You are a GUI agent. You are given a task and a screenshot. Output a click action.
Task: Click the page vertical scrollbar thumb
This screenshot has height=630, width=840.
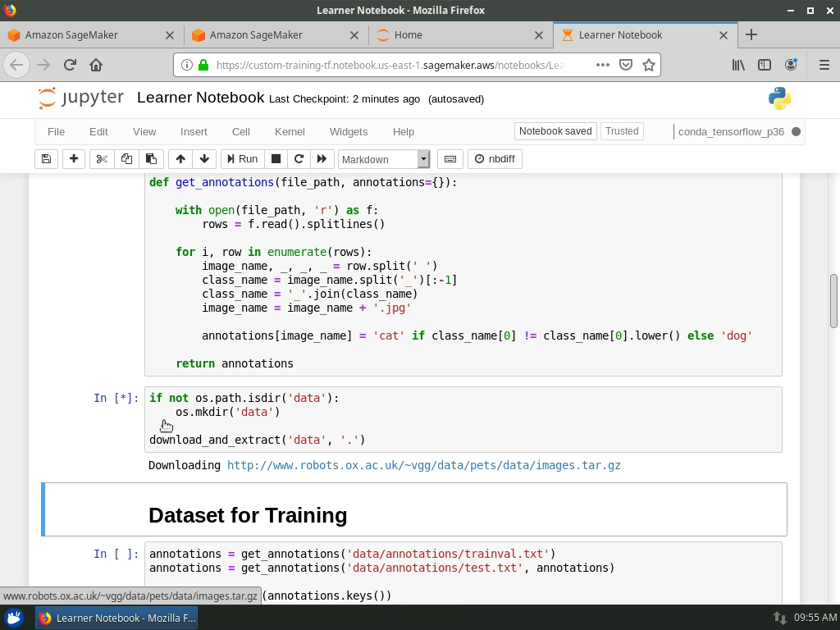(834, 301)
